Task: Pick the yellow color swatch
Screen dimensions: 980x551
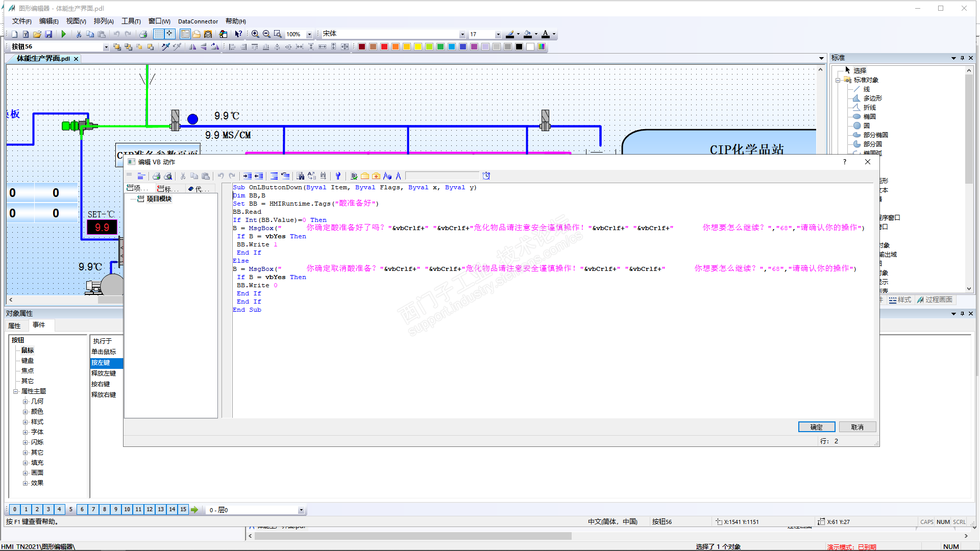Action: [x=418, y=47]
